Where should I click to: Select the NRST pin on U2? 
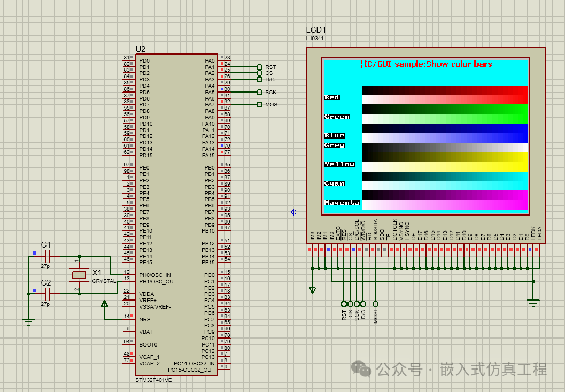[x=147, y=319]
